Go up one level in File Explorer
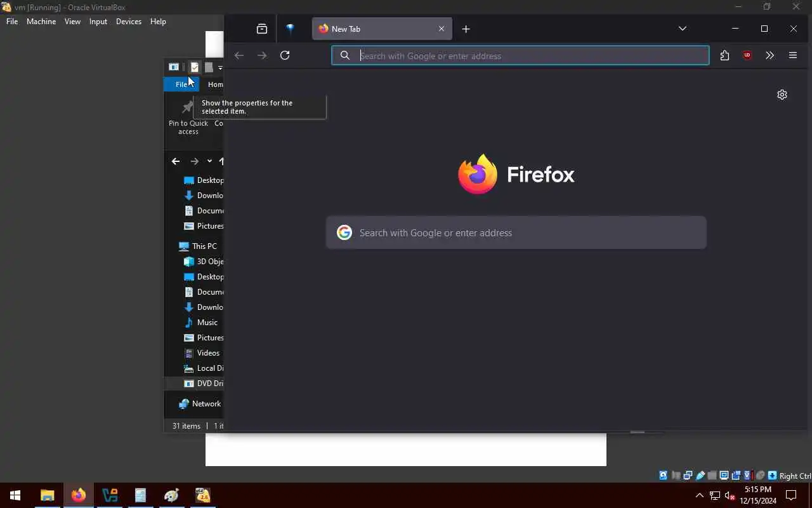812x508 pixels. 221,161
